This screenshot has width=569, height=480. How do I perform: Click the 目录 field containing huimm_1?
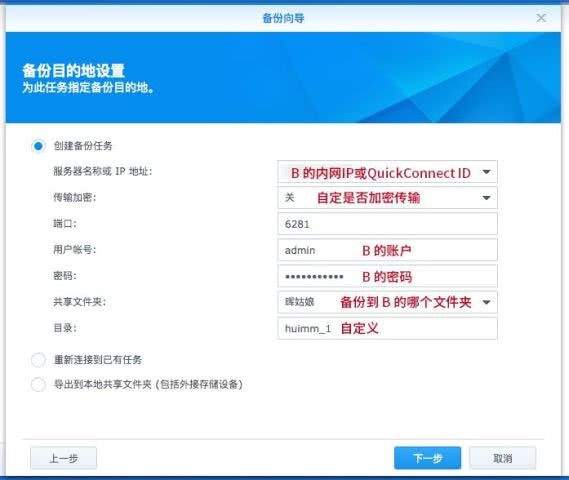coord(387,328)
